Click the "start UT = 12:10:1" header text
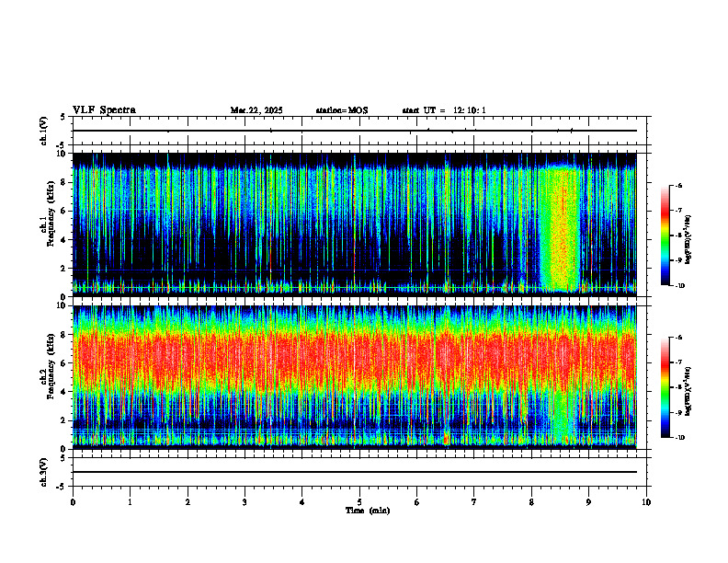Viewport: 728px width, 563px height. (x=444, y=110)
